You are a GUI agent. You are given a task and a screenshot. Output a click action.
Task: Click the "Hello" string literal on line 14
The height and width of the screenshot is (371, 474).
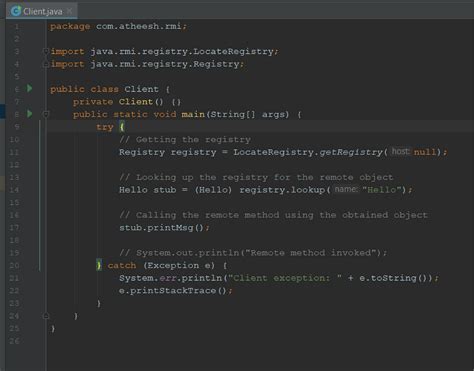point(382,190)
